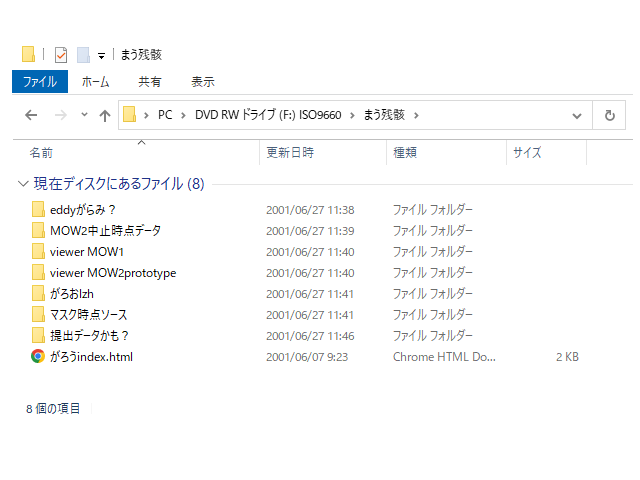The height and width of the screenshot is (480, 640).
Task: Select the がろうindex.html Chrome file icon
Action: [38, 356]
